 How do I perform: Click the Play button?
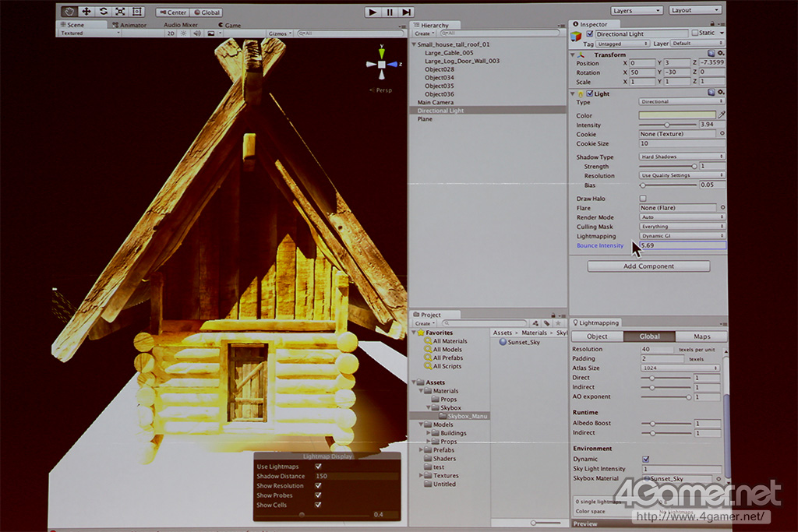click(x=373, y=12)
